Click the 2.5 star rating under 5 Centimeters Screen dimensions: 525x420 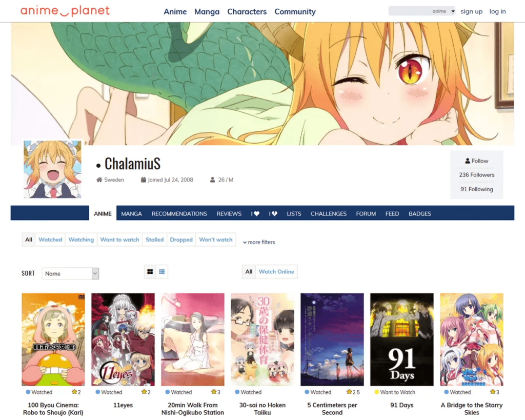(353, 392)
